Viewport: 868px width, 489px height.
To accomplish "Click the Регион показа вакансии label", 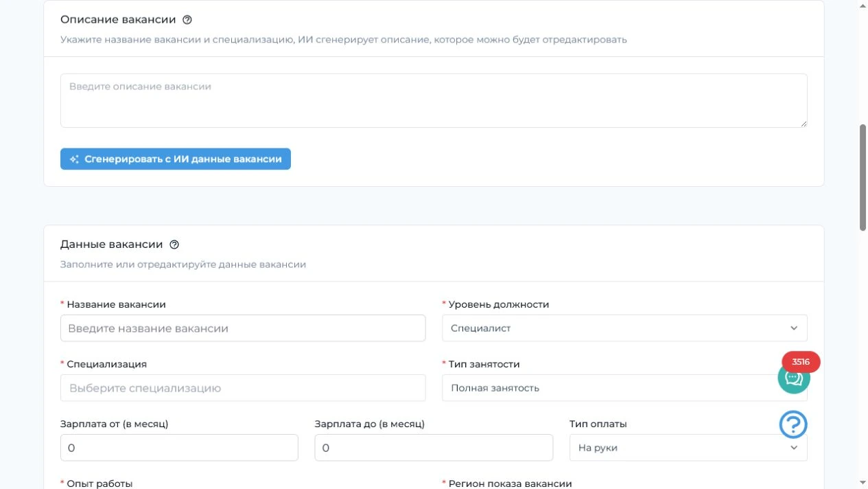I will tap(510, 484).
